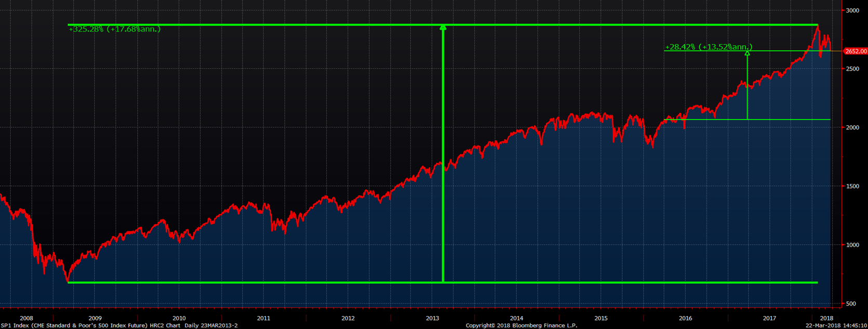Click the 2011 year label on time axis
The height and width of the screenshot is (329, 868).
[x=263, y=318]
